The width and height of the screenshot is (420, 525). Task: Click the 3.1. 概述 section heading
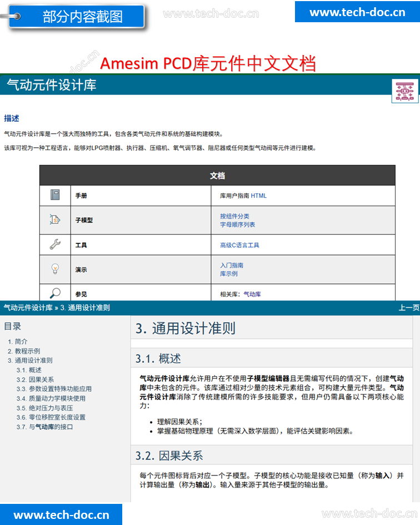tap(158, 358)
